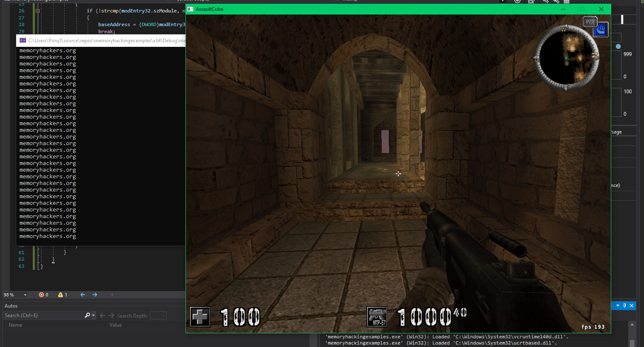Click the Name column header in Autos
This screenshot has height=347, width=644.
[x=15, y=325]
